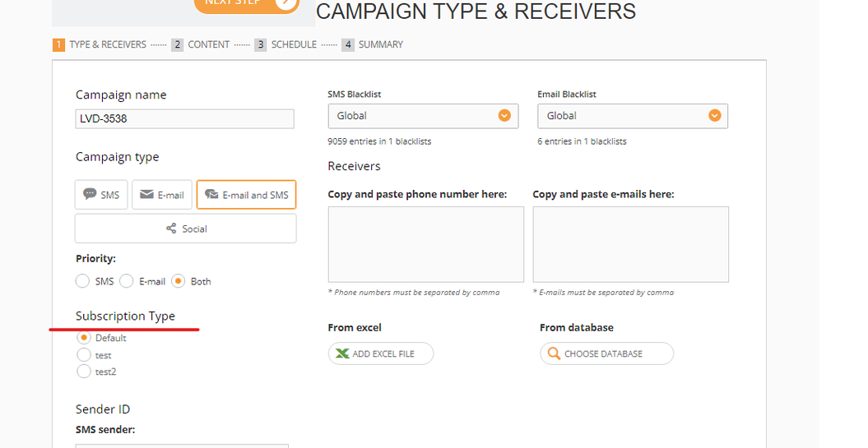
Task: Select the Both priority radio button
Action: 178,281
